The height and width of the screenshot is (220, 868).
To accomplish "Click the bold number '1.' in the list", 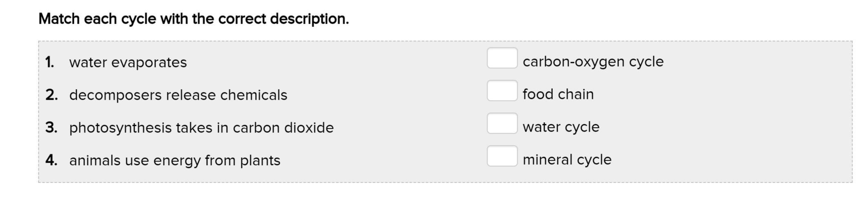I will click(x=50, y=63).
